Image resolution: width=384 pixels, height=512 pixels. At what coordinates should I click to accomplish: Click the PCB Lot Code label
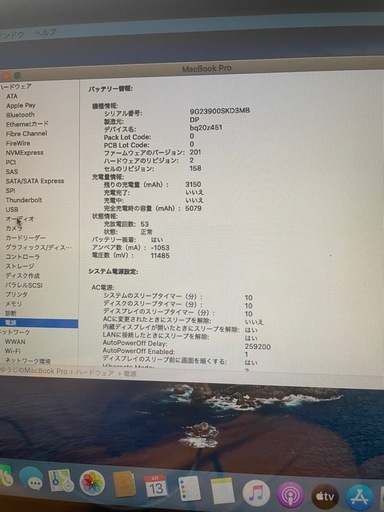126,145
